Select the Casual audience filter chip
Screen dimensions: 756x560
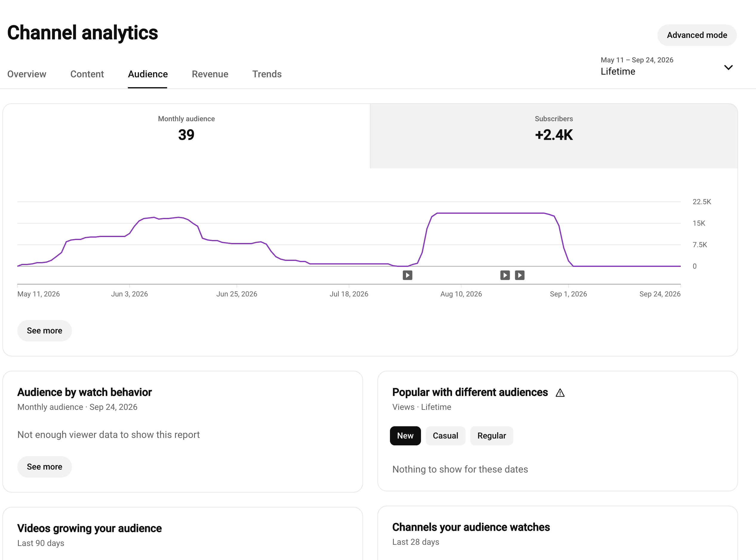tap(445, 436)
